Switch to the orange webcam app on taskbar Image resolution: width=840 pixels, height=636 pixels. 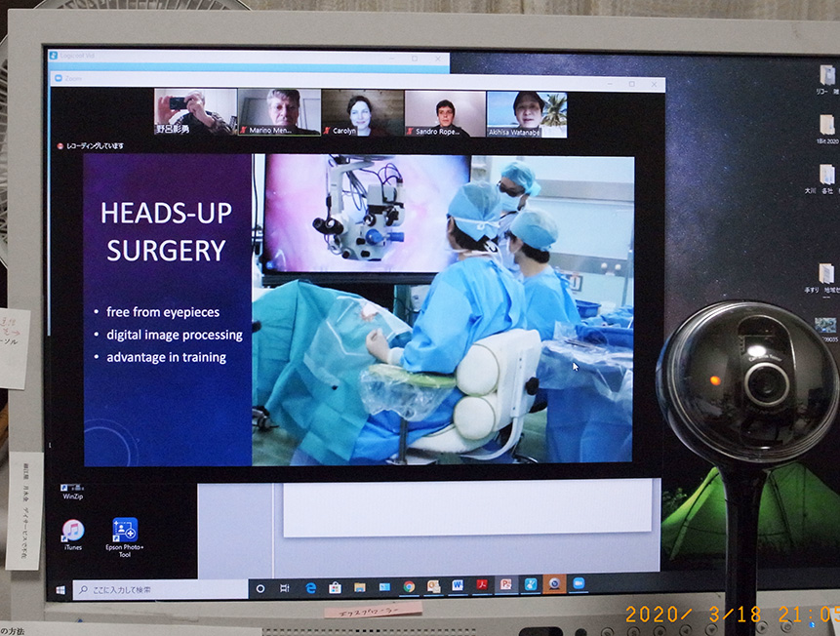tap(554, 584)
